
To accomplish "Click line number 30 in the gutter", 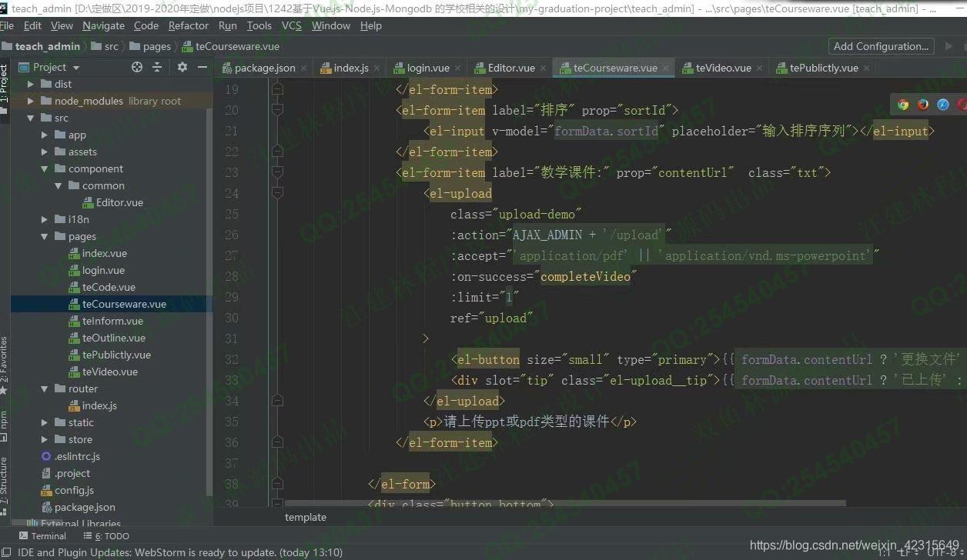I will pyautogui.click(x=231, y=318).
